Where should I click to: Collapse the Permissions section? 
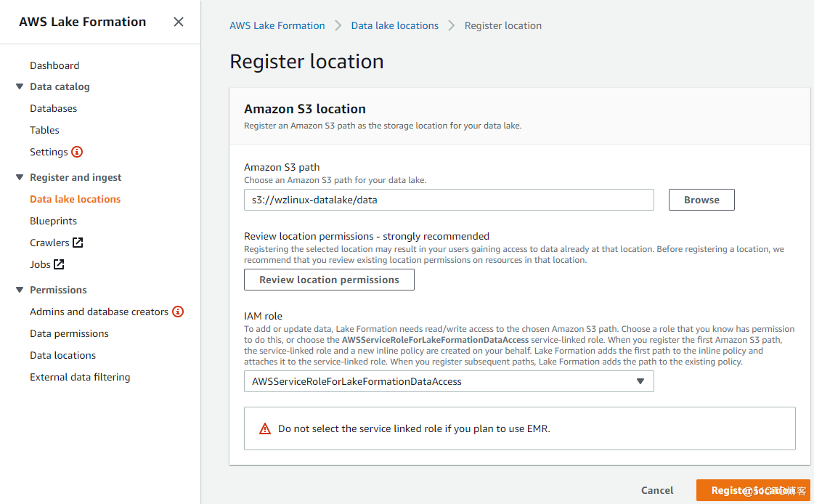click(x=20, y=290)
